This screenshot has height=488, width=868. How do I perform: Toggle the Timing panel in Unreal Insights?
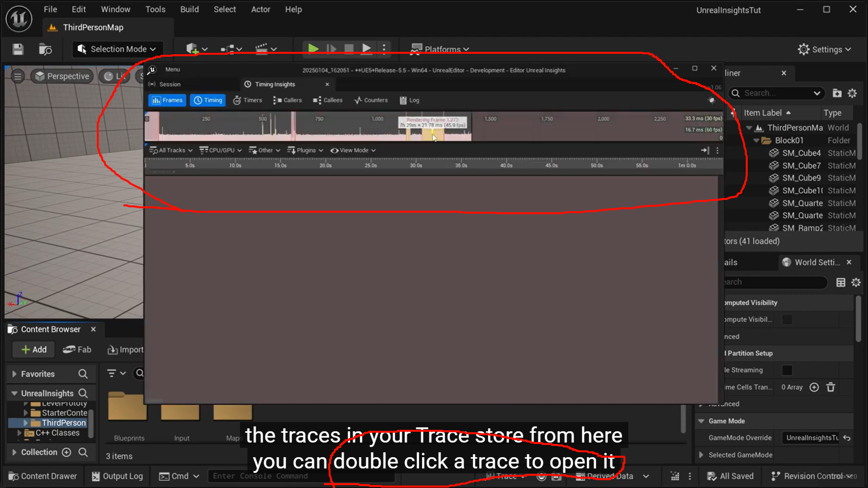coord(208,100)
